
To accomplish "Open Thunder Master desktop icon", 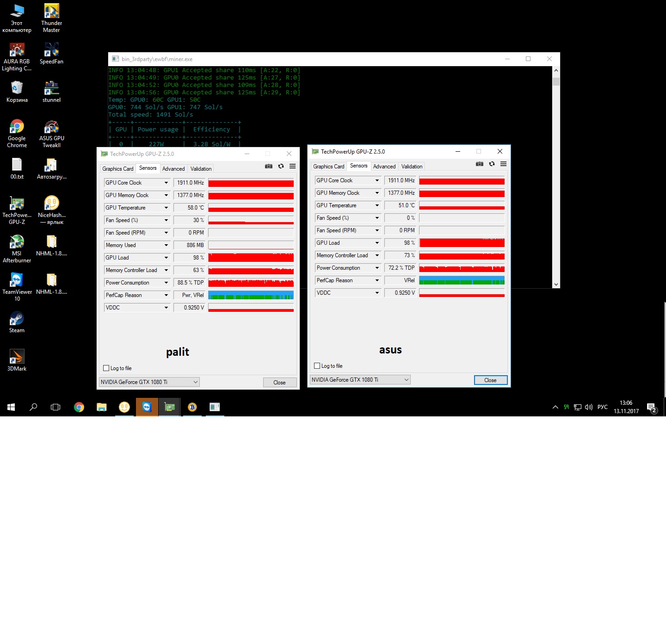I will click(x=51, y=19).
